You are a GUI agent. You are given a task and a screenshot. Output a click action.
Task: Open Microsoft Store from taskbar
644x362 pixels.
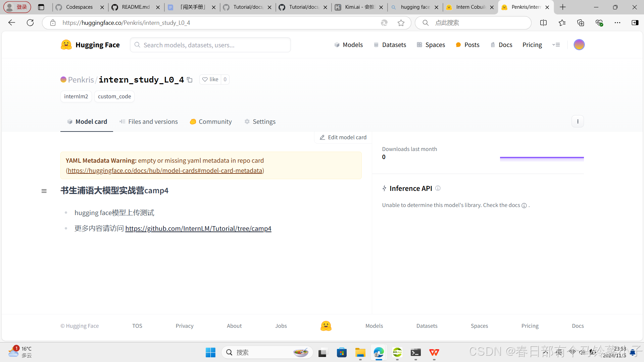342,352
